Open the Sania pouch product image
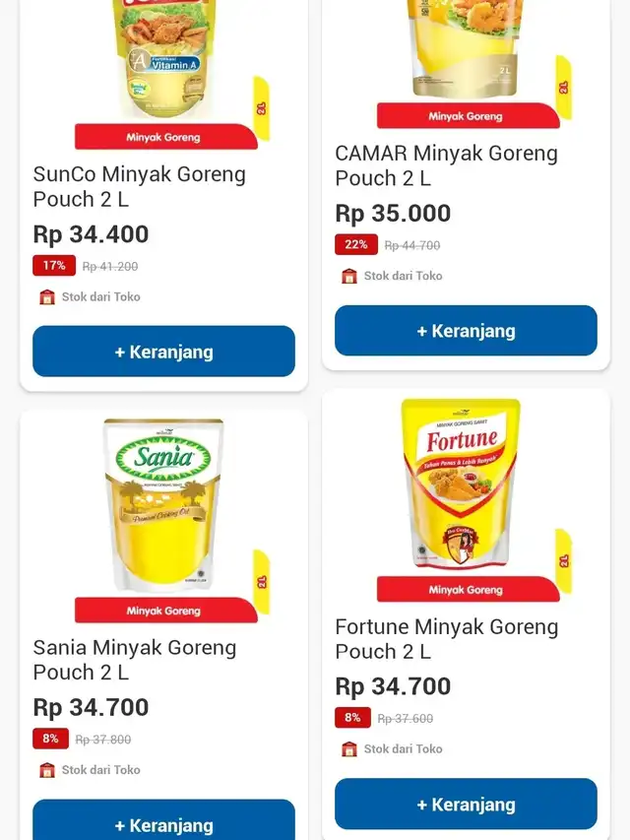This screenshot has width=630, height=840. click(163, 504)
